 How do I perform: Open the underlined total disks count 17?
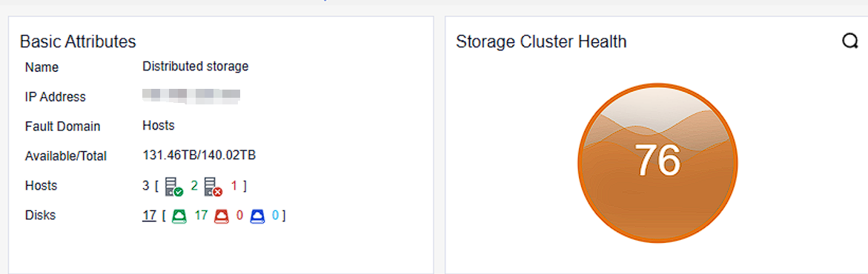coord(149,215)
